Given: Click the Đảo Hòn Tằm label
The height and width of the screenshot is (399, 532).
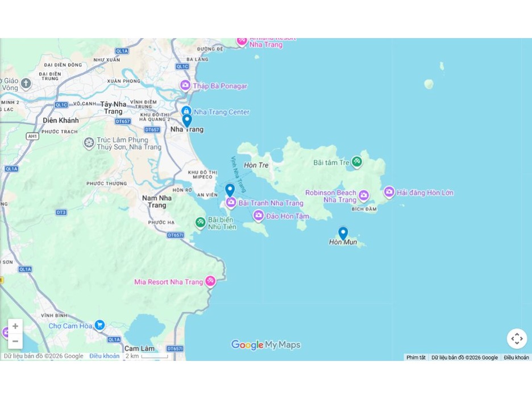Looking at the screenshot, I should [x=288, y=216].
